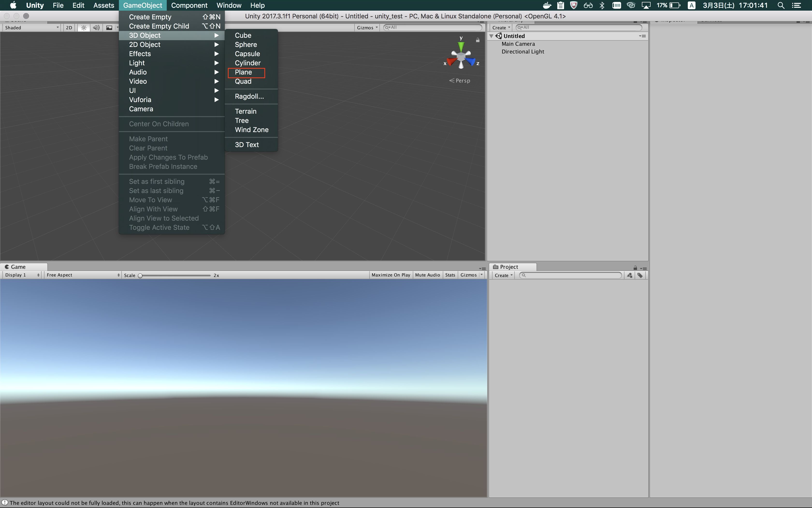Lock the Project panel padlock
Viewport: 812px width, 508px height.
click(635, 268)
